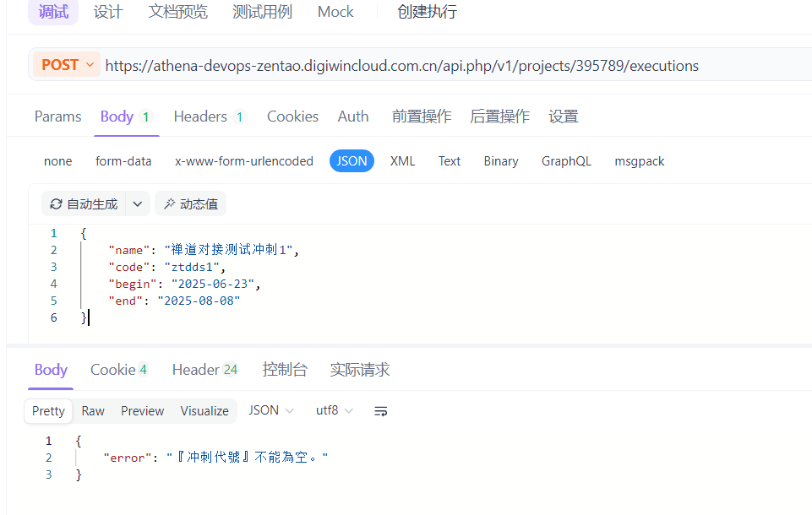The height and width of the screenshot is (515, 812).
Task: Open the 创建执行 page
Action: [x=428, y=12]
